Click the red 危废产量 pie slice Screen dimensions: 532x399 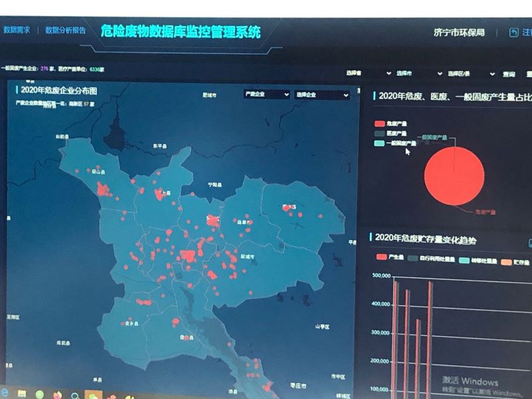pos(454,176)
